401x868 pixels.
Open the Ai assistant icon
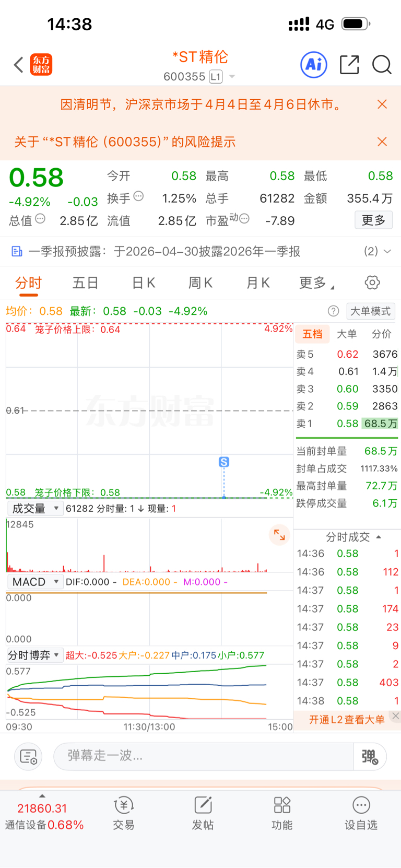pos(314,65)
